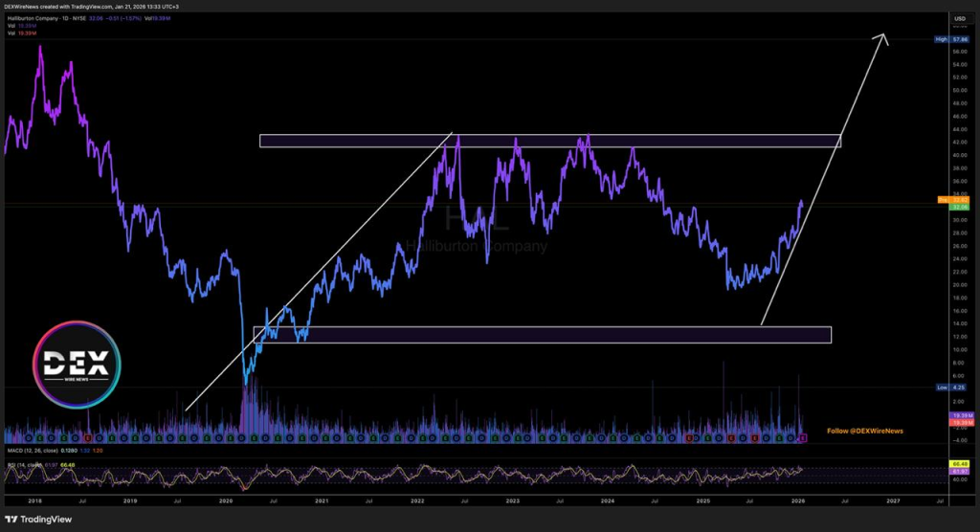Viewport: 980px width, 532px height.
Task: Click the green 32.06 current price label
Action: pyautogui.click(x=959, y=207)
